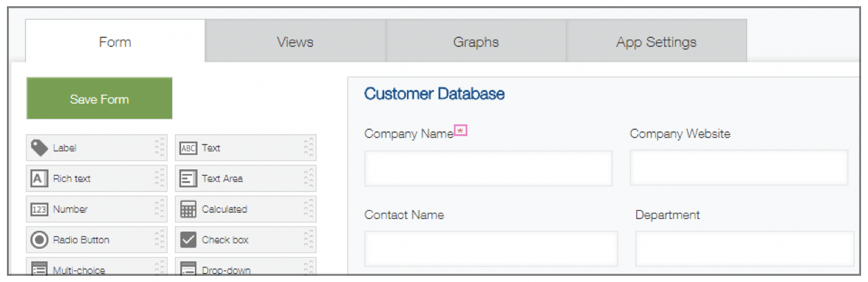Select the Check box field icon

[x=188, y=240]
